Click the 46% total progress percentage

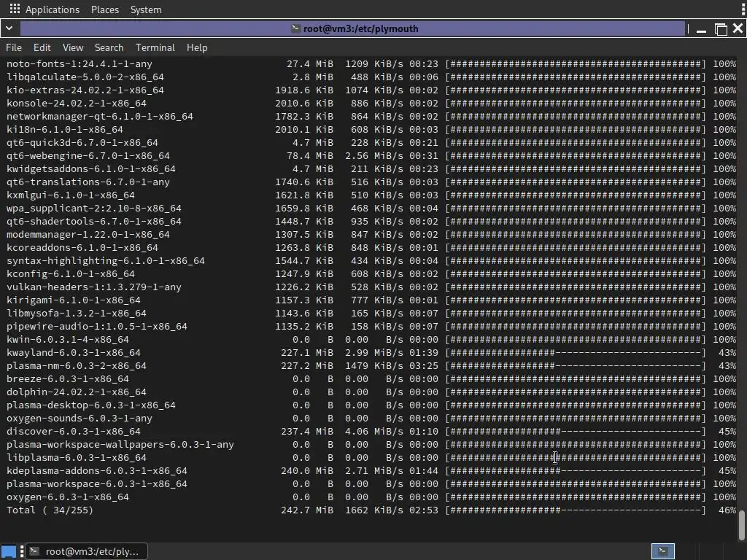[x=727, y=510]
